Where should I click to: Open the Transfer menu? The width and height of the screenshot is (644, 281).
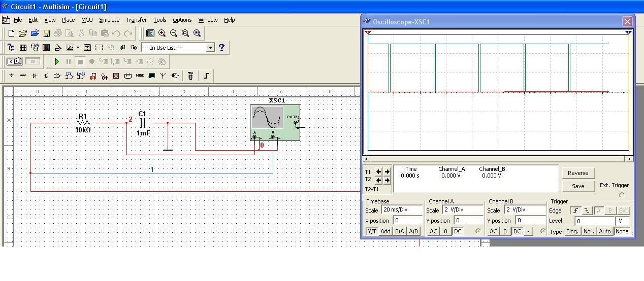136,20
